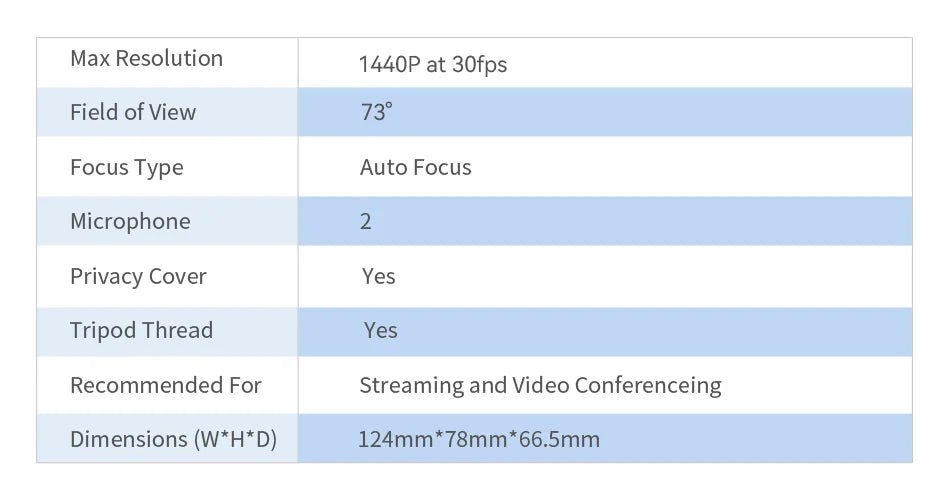Select the Yes value for Tripod Thread
The height and width of the screenshot is (502, 950).
coord(381,331)
